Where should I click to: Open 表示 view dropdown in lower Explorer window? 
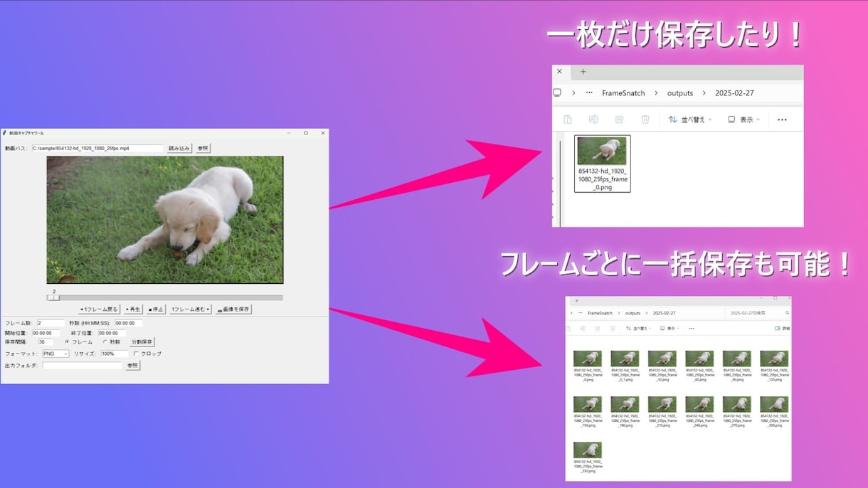[x=669, y=329]
